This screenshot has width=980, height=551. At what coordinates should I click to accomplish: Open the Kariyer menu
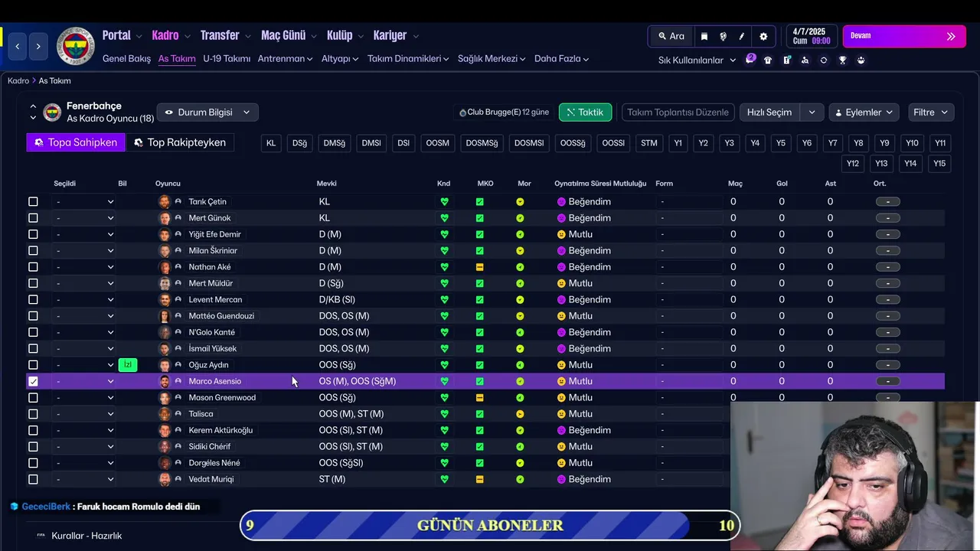[x=396, y=35]
